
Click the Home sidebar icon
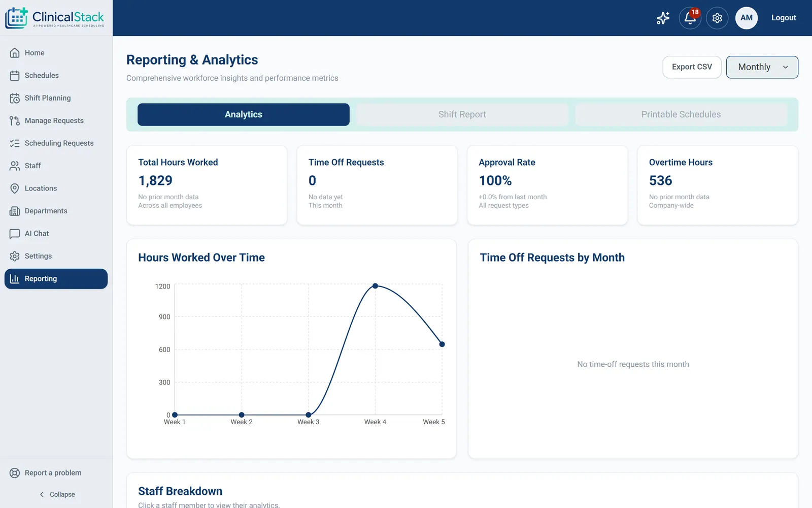[15, 53]
